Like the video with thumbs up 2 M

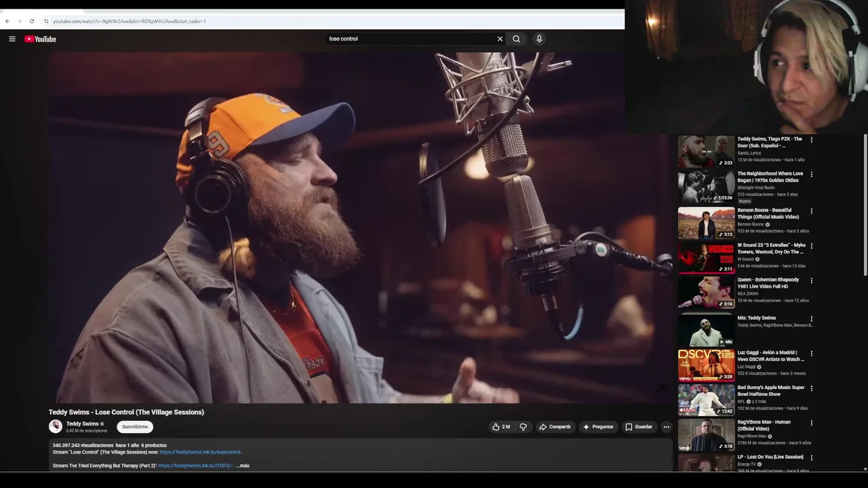coord(501,427)
